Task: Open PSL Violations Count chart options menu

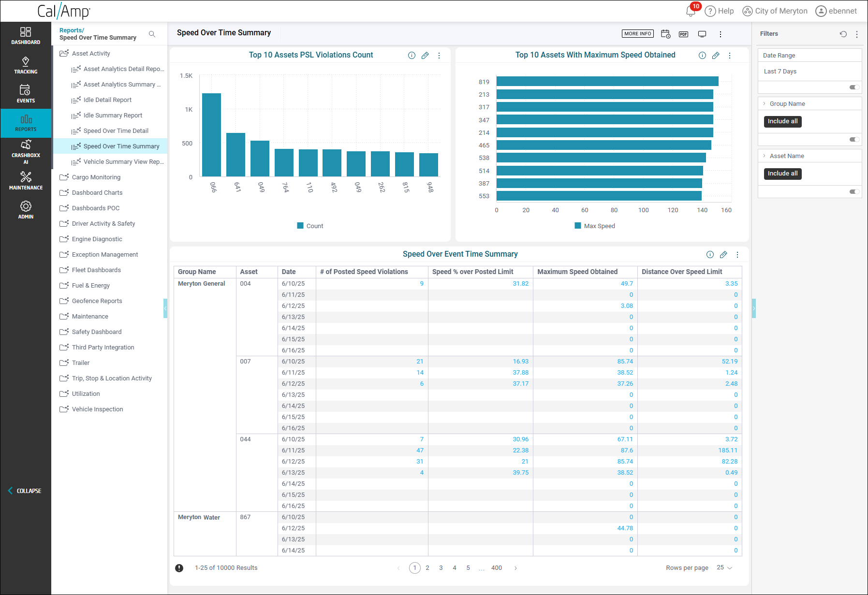Action: (x=439, y=56)
